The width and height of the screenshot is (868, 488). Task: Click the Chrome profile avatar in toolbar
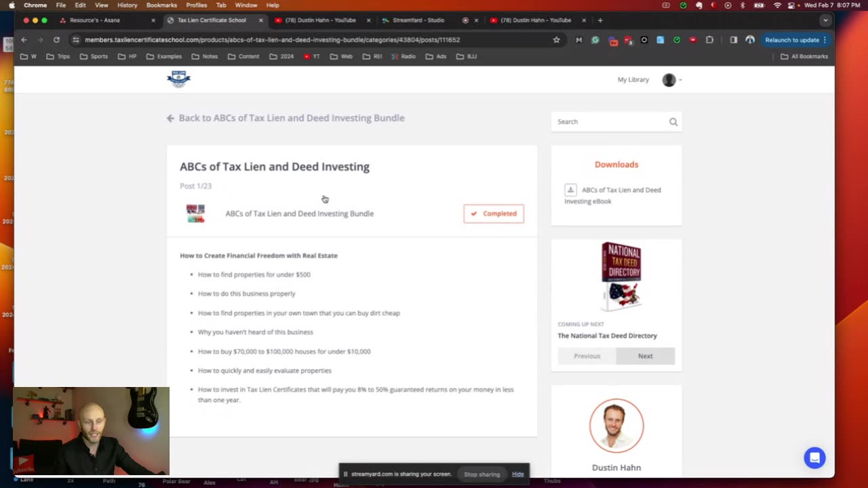[749, 40]
